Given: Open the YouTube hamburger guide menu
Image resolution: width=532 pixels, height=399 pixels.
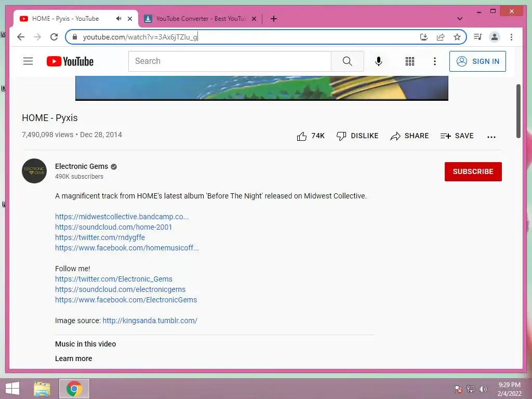Looking at the screenshot, I should coord(28,61).
